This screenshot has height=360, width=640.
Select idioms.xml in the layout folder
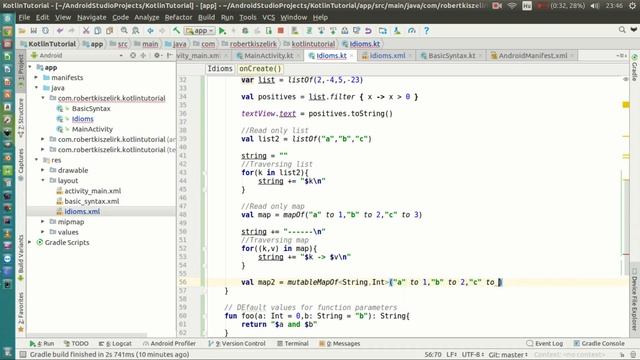[x=82, y=211]
